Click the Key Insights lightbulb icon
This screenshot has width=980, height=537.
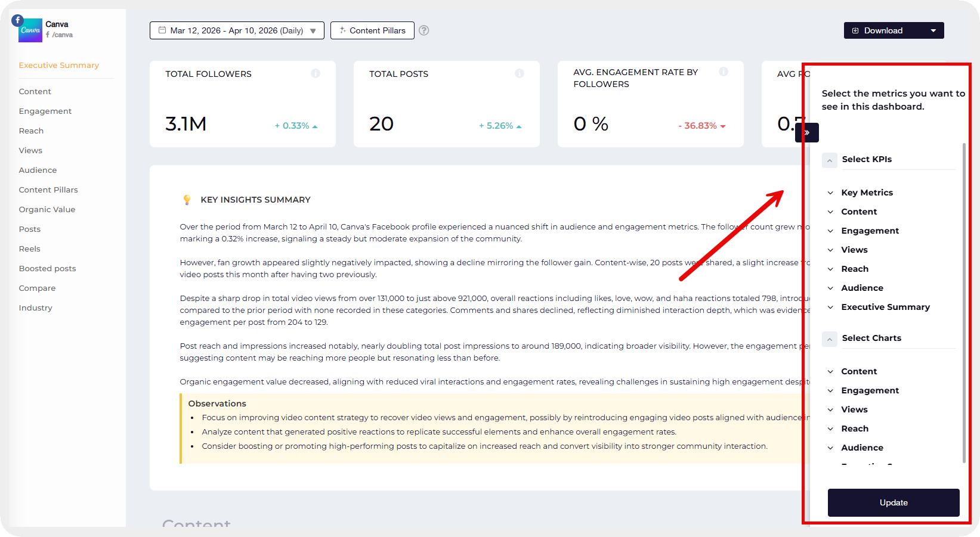(x=187, y=200)
